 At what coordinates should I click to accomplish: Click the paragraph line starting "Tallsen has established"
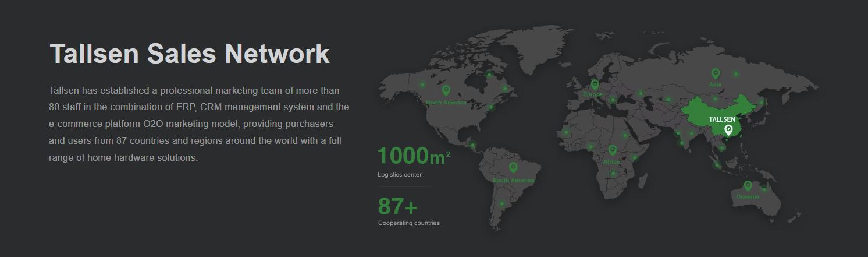[194, 90]
